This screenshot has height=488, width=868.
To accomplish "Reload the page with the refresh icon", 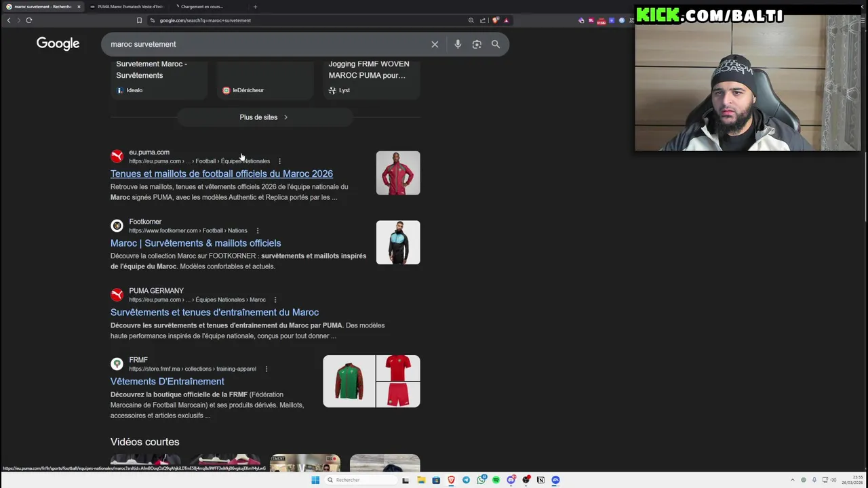I will tap(29, 20).
